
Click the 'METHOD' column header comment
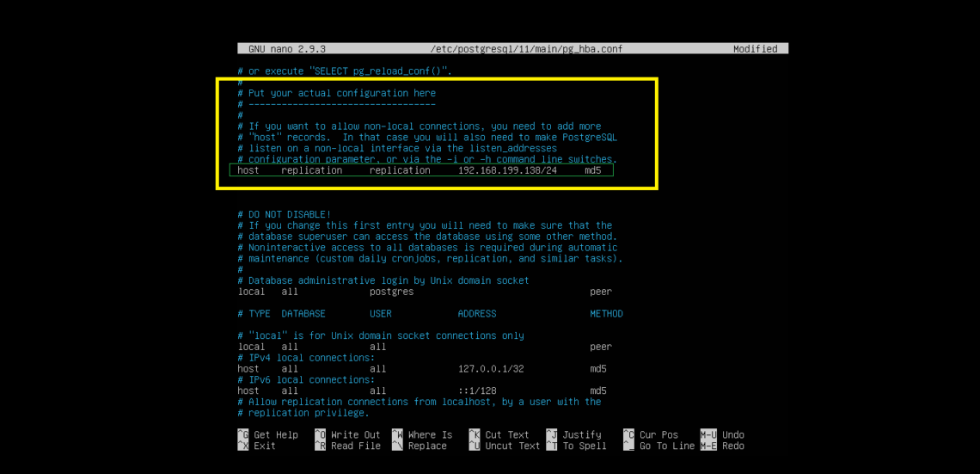[x=606, y=314]
